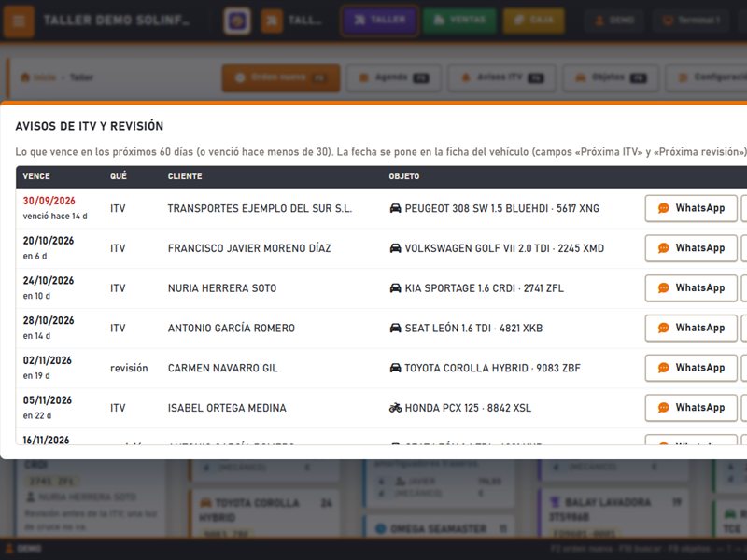Click the 'revisión' type in Carmen Navarro row
This screenshot has height=560, width=747.
click(129, 368)
